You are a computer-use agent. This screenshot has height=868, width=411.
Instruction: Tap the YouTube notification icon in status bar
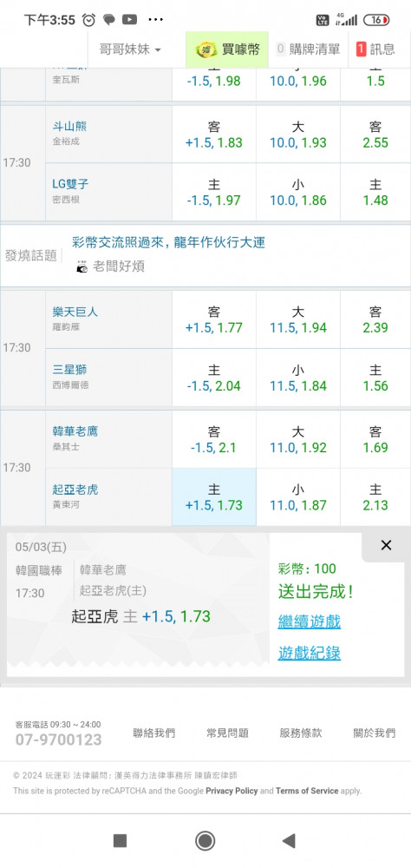pyautogui.click(x=129, y=20)
